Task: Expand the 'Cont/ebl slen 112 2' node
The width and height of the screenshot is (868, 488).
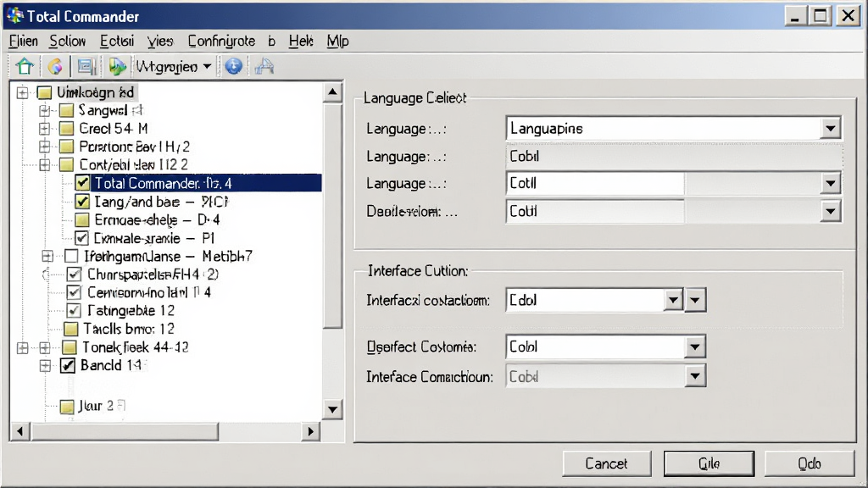Action: (46, 165)
